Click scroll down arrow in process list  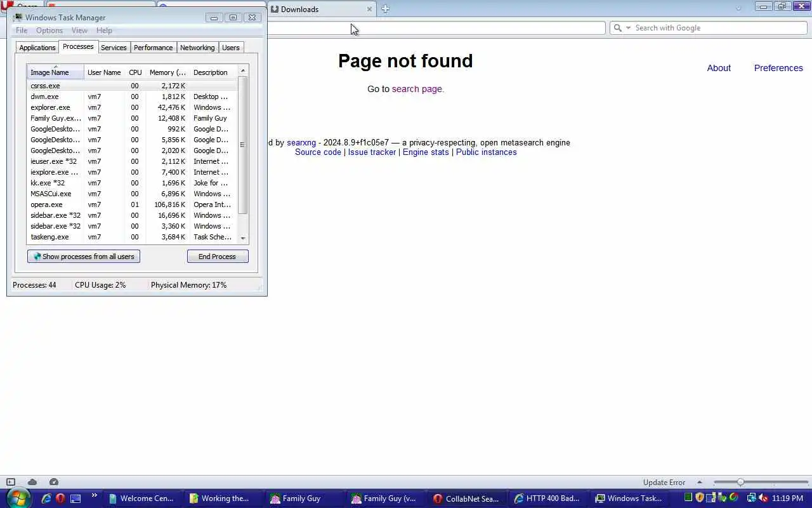point(243,239)
